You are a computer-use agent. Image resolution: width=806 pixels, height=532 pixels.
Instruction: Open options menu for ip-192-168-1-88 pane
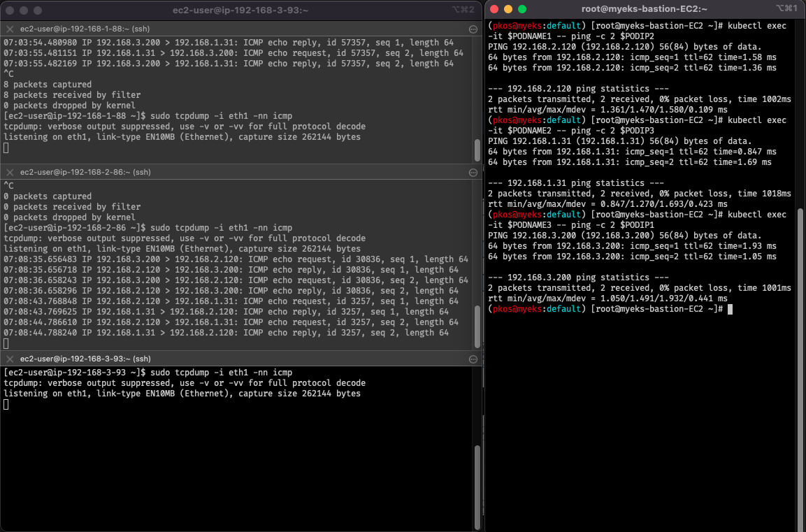pos(473,29)
